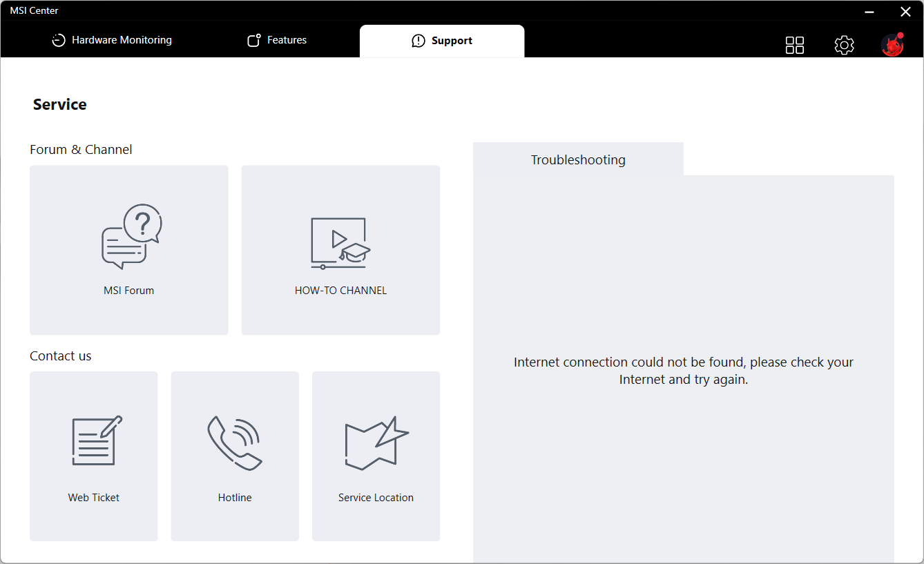Click the 'Internet connection could not be found' message

coord(684,371)
